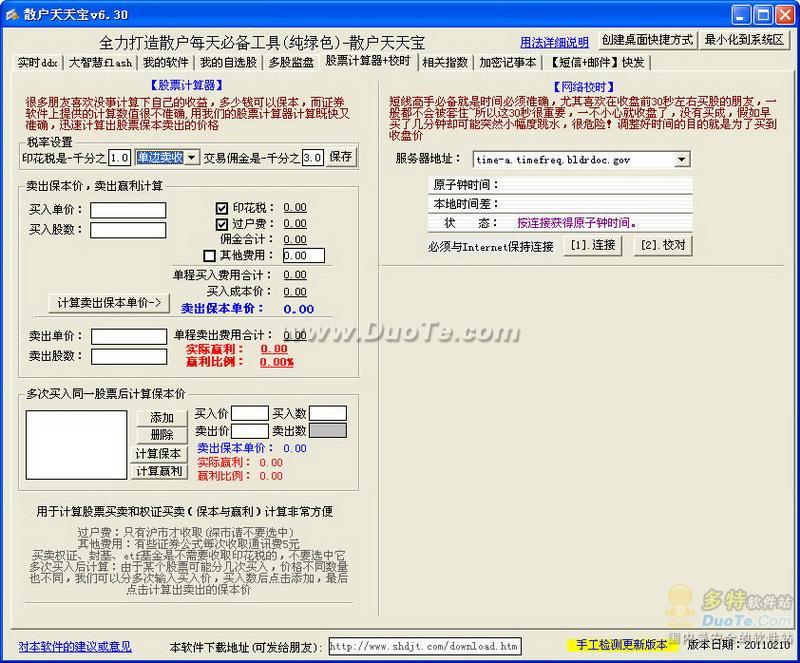This screenshot has width=800, height=663.
Task: Click the 单程买入费用合计 value
Action: 295,275
